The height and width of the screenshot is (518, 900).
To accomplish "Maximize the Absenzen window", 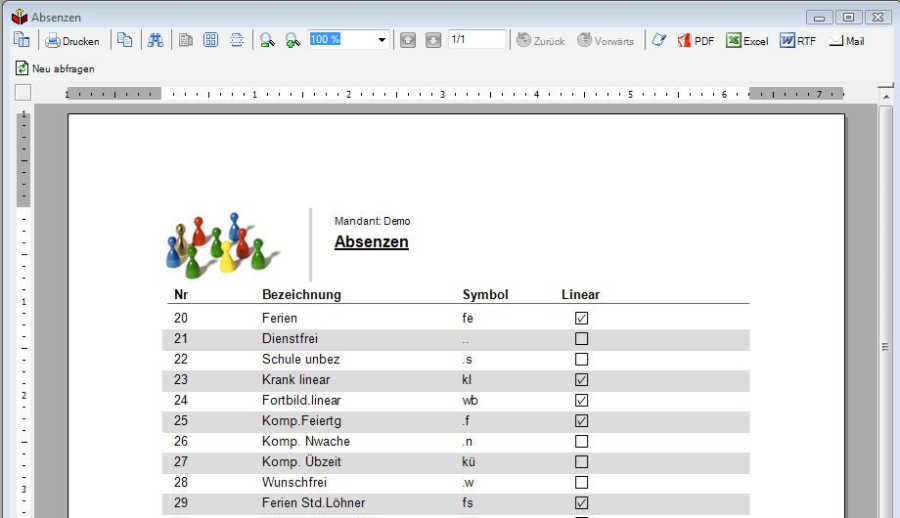I will 848,17.
